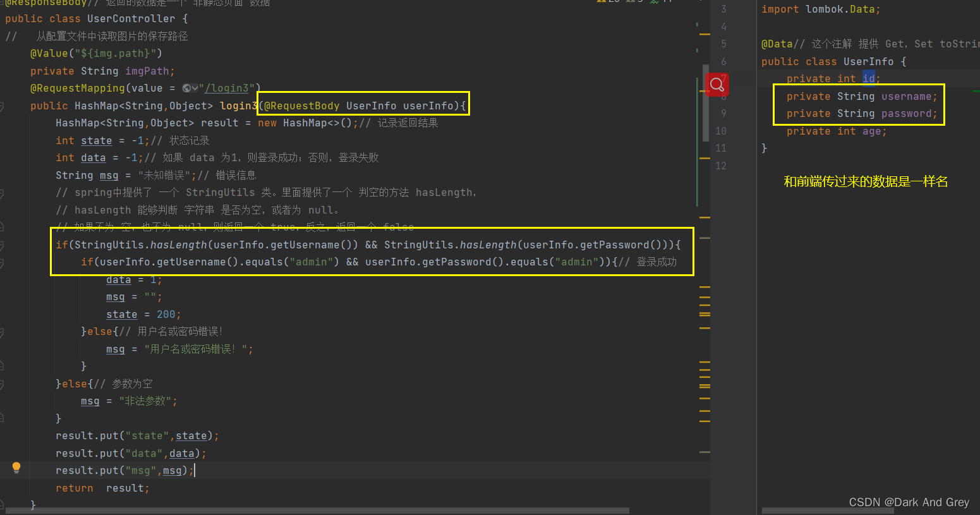Click the "age" field in UserInfo
This screenshot has height=515, width=980.
871,131
